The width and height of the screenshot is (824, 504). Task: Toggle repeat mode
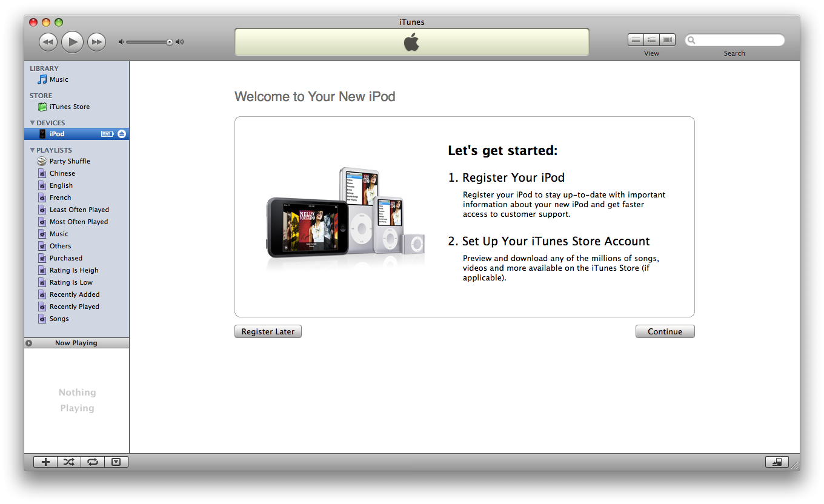coord(93,462)
